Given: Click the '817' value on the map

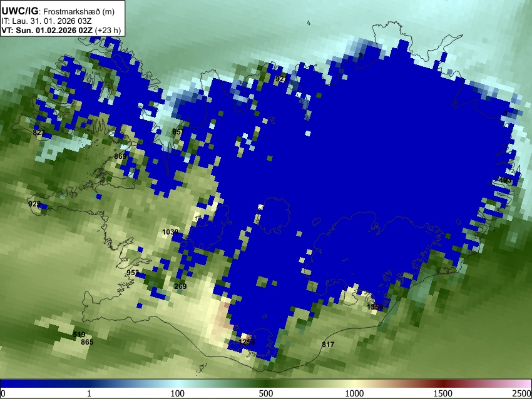Looking at the screenshot, I should 328,345.
